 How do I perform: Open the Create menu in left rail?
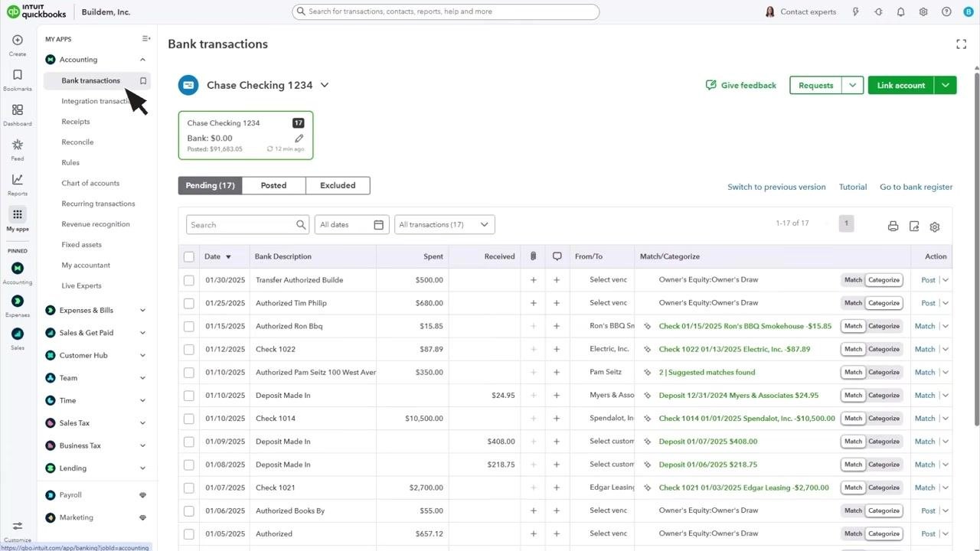point(18,45)
